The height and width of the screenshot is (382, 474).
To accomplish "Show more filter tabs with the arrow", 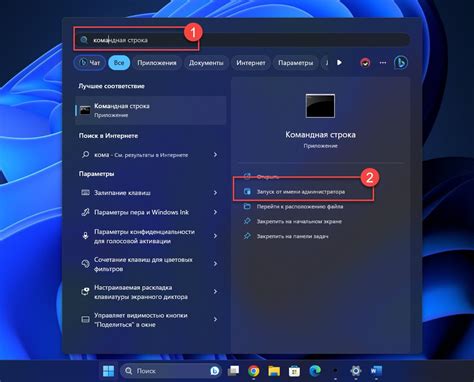I will click(339, 63).
